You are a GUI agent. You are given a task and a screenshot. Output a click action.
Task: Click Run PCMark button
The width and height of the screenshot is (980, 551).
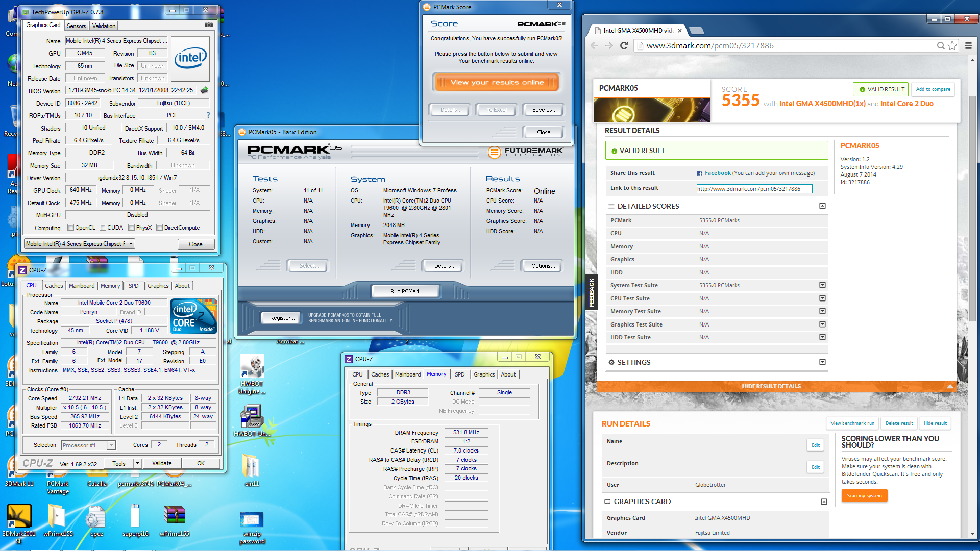click(x=405, y=291)
